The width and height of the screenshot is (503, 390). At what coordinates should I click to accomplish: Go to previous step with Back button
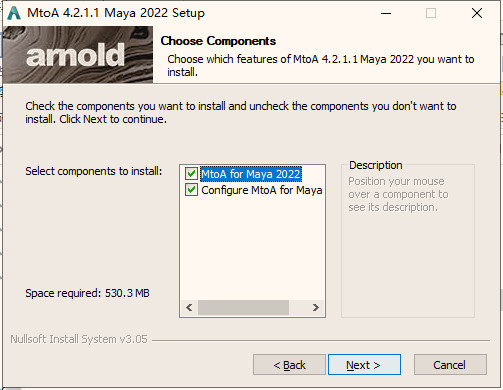289,365
